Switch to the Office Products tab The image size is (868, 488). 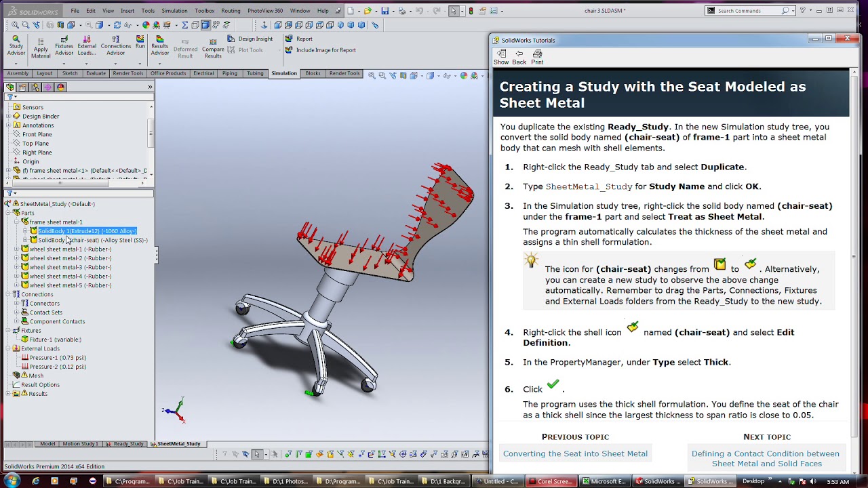[x=168, y=73]
